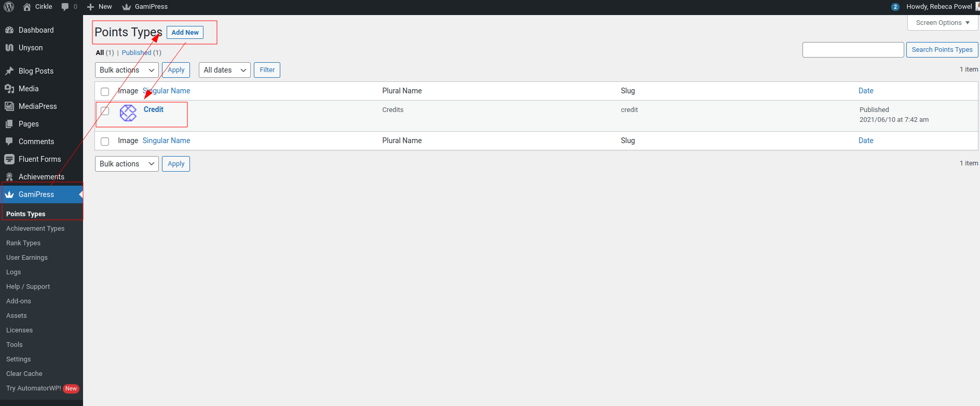
Task: Click the bottom Apply button
Action: pyautogui.click(x=176, y=164)
